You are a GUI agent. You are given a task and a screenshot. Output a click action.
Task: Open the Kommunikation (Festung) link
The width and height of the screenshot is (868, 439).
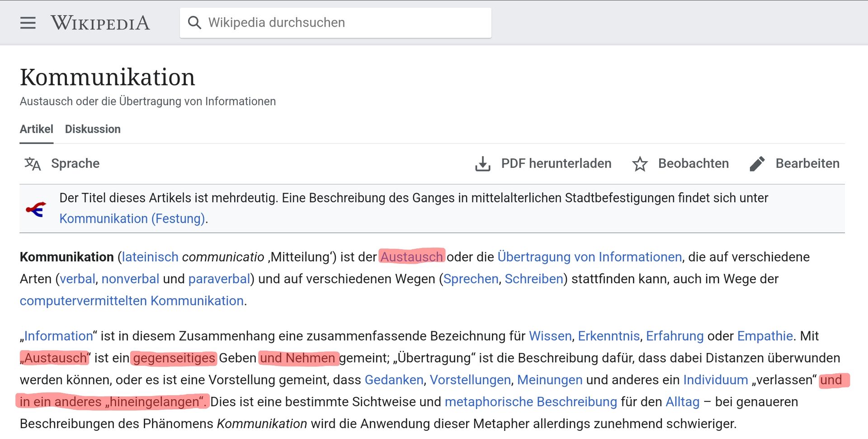(132, 219)
